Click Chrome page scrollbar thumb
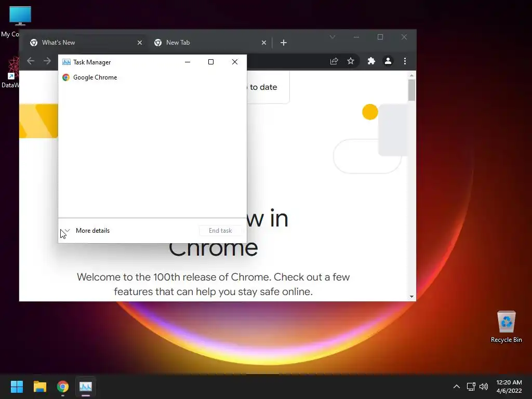 [411, 90]
